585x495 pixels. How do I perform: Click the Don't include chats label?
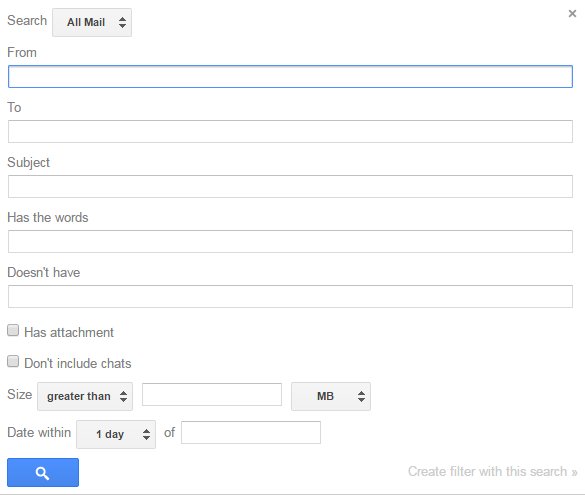pos(78,363)
